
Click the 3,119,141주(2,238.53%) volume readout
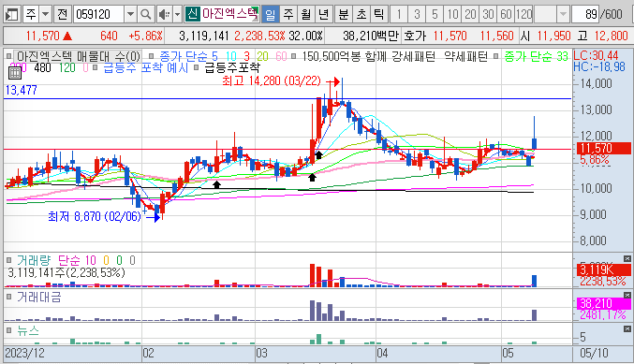tap(66, 272)
